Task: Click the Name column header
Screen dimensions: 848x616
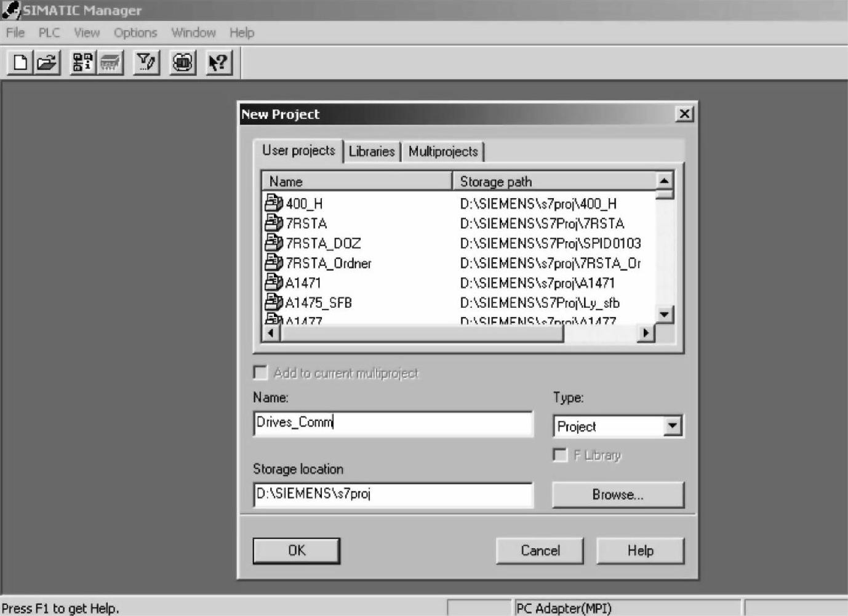Action: [x=357, y=182]
